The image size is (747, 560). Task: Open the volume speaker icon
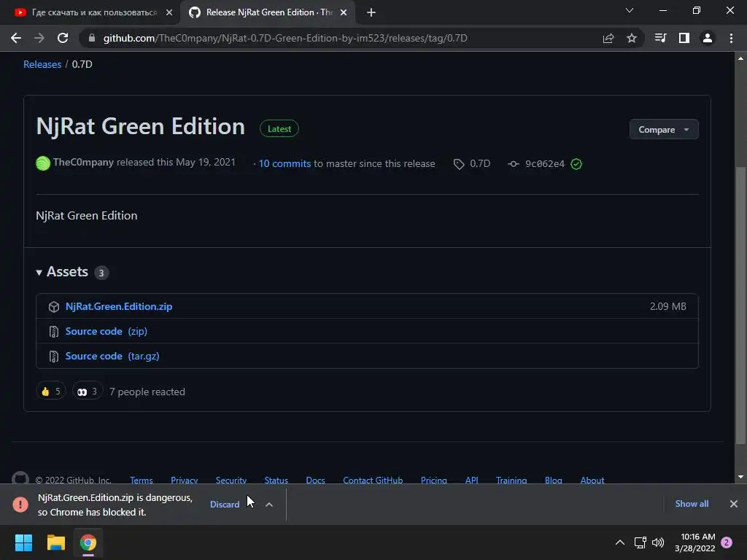pos(658,542)
